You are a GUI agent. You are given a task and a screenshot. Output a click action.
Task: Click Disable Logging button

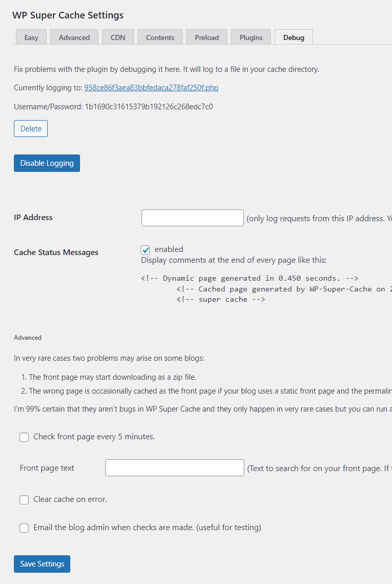pyautogui.click(x=47, y=163)
